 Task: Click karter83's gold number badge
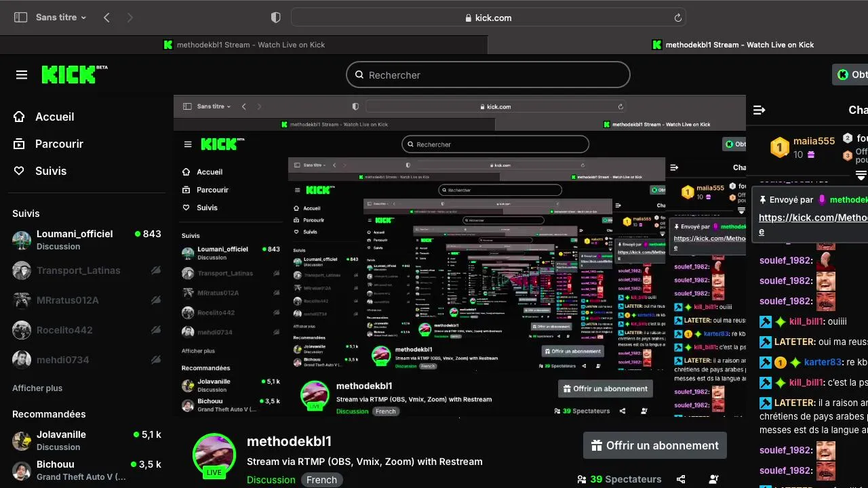780,363
